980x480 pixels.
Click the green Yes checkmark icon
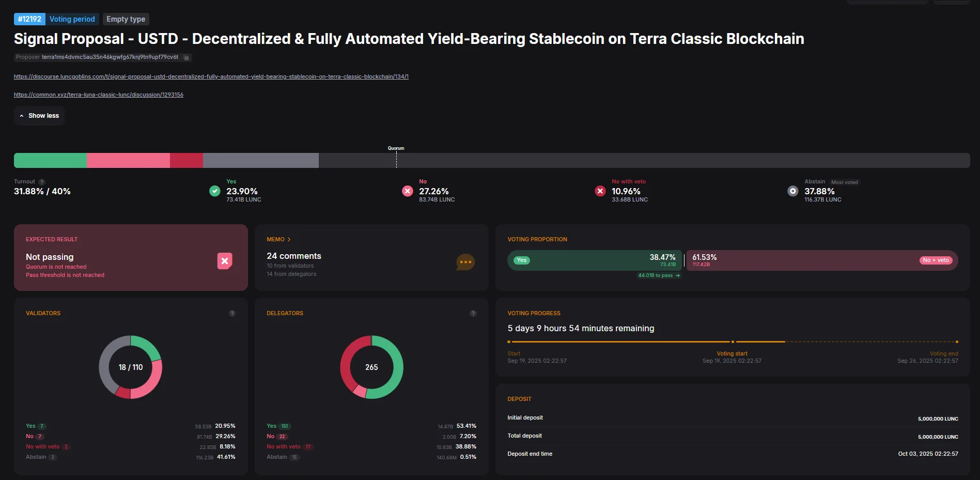[215, 191]
